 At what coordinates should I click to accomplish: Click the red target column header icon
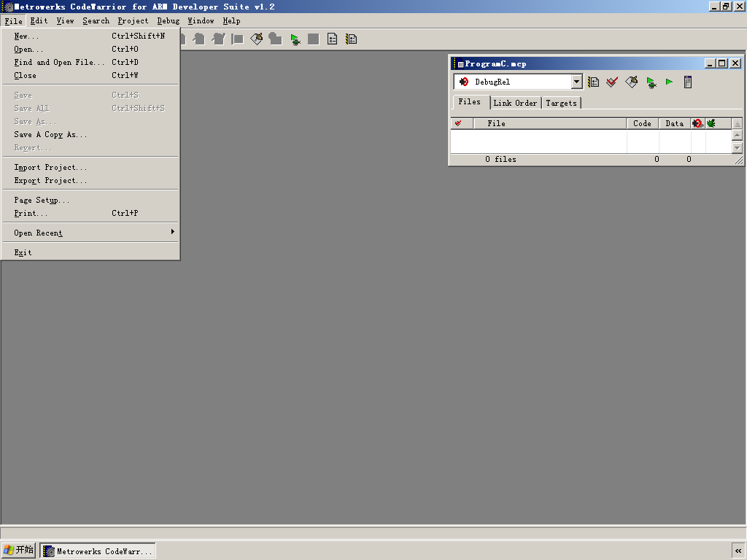coord(698,123)
